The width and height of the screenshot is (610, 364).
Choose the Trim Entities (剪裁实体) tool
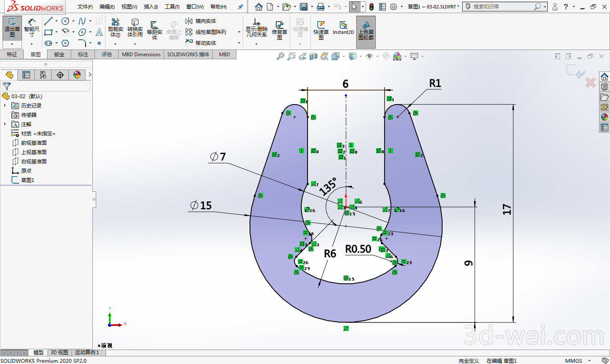pyautogui.click(x=115, y=28)
